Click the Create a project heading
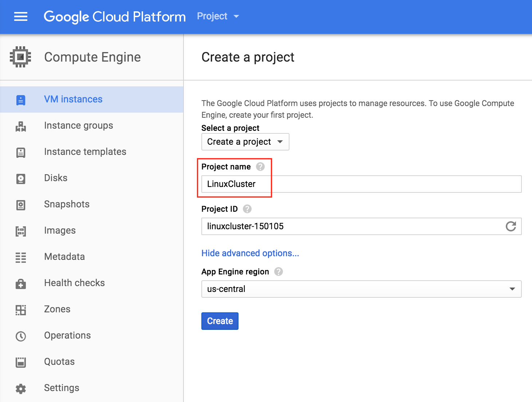 [248, 57]
